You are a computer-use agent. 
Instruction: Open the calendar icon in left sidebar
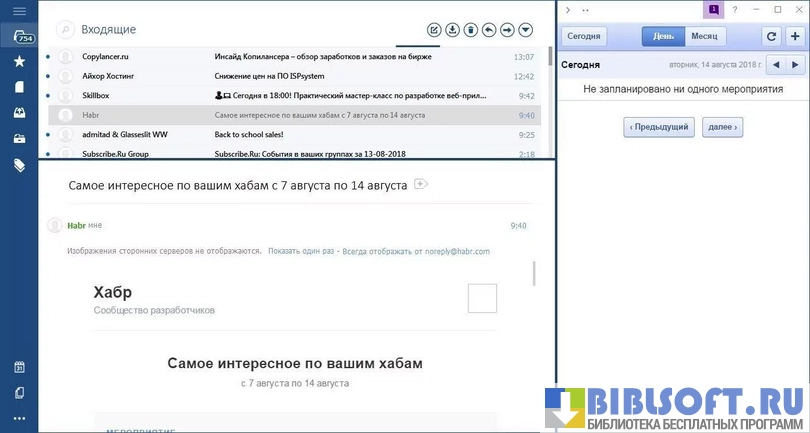click(x=19, y=367)
